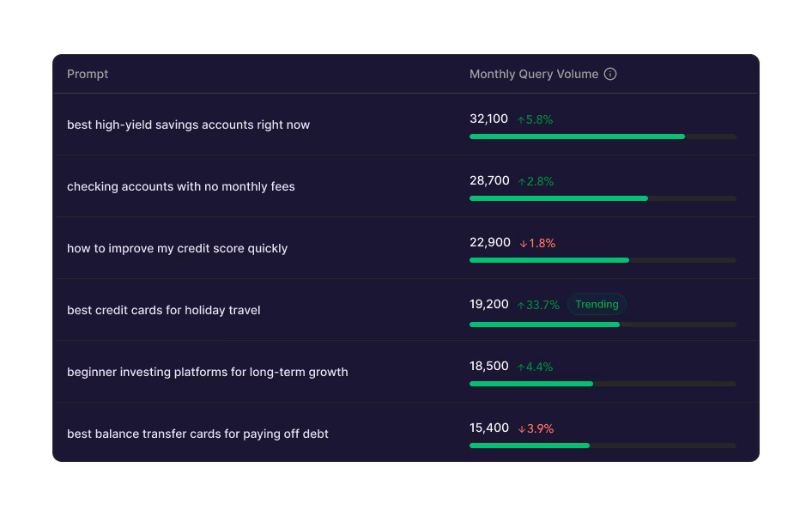Toggle the 2.8% change indicator

pos(535,181)
